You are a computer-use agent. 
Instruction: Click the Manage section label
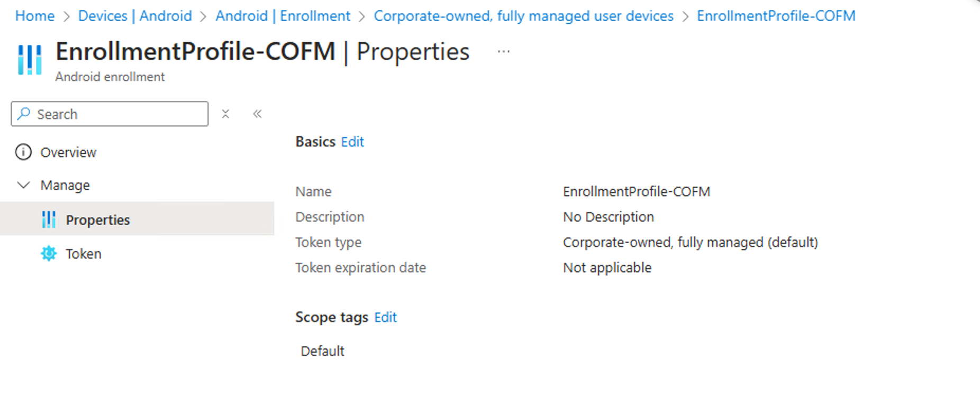click(65, 186)
